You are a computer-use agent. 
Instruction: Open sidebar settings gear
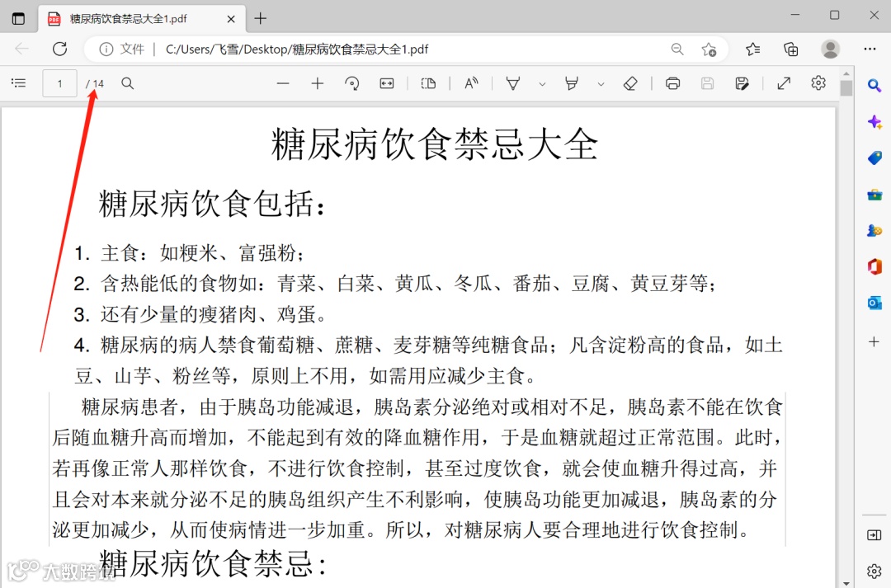pos(874,571)
